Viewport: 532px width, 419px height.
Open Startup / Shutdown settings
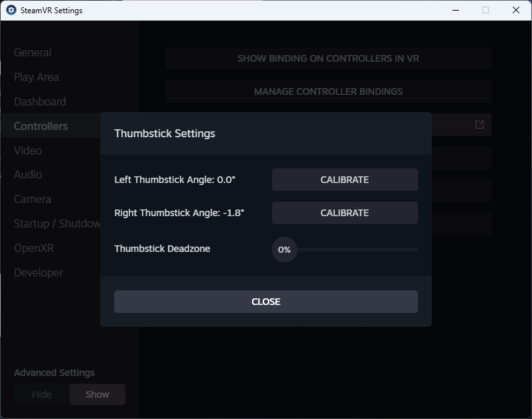[x=57, y=223]
